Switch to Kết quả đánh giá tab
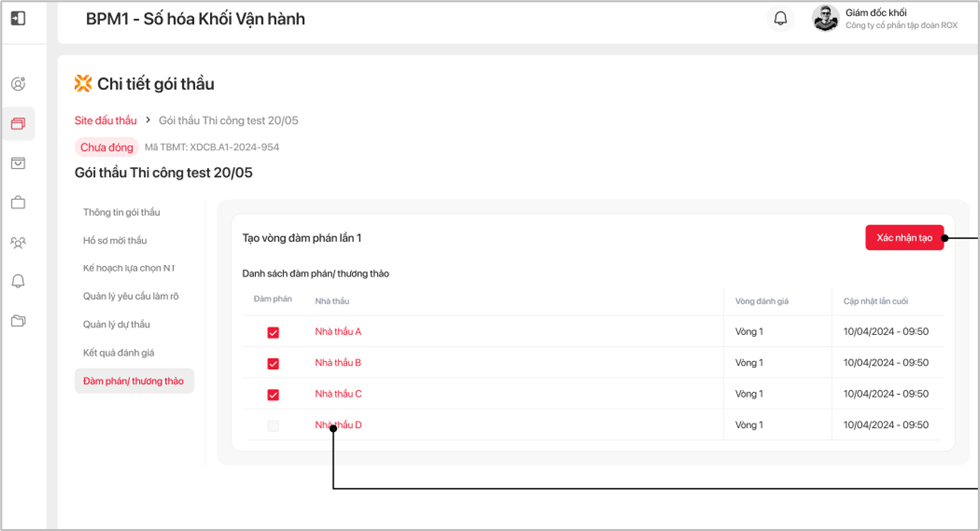The height and width of the screenshot is (531, 980). click(118, 353)
